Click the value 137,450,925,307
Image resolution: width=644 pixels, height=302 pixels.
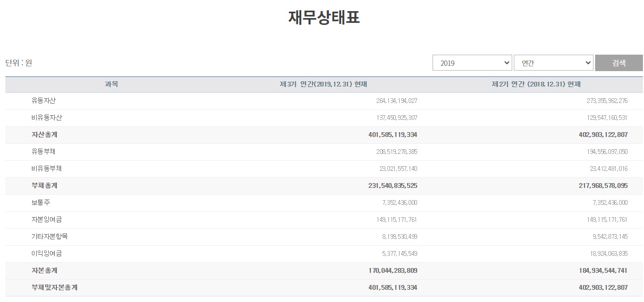(x=396, y=118)
